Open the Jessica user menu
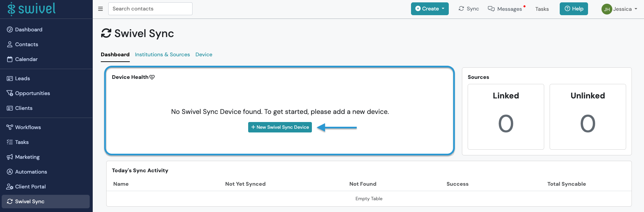The image size is (644, 212). pos(620,9)
